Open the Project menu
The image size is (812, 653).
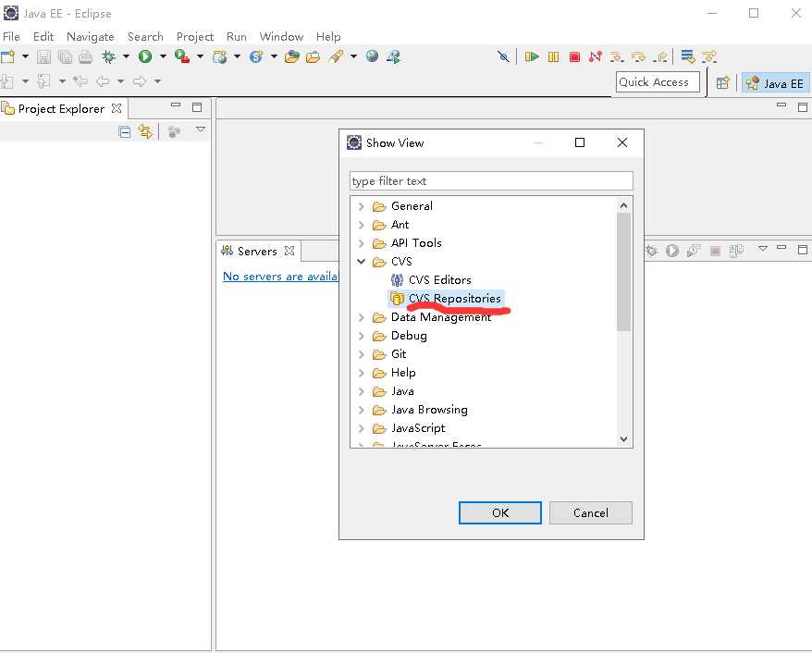(x=195, y=37)
